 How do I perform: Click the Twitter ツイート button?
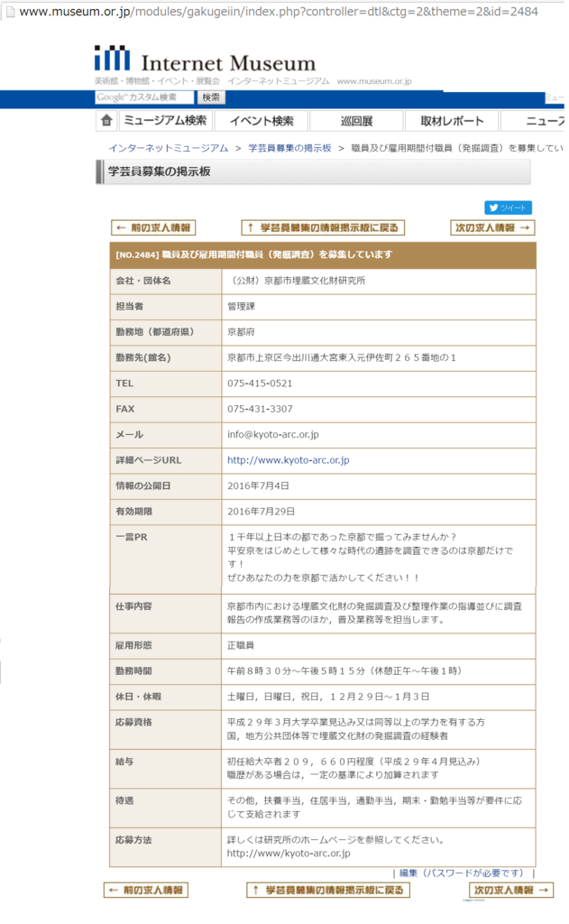click(509, 208)
